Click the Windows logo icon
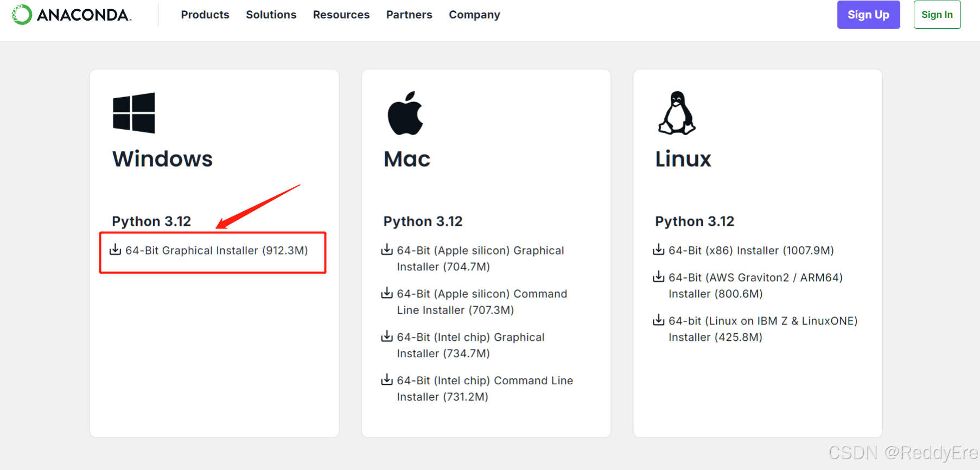Image resolution: width=980 pixels, height=470 pixels. coord(134,113)
